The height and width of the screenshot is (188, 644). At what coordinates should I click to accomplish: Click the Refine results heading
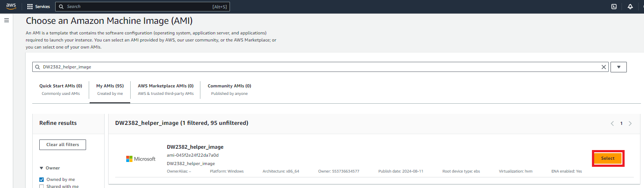[58, 123]
